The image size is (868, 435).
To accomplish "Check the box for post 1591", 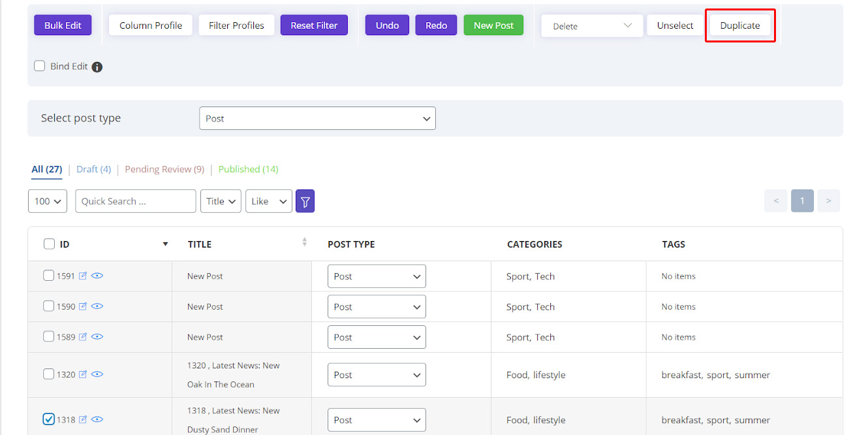I will coord(49,276).
